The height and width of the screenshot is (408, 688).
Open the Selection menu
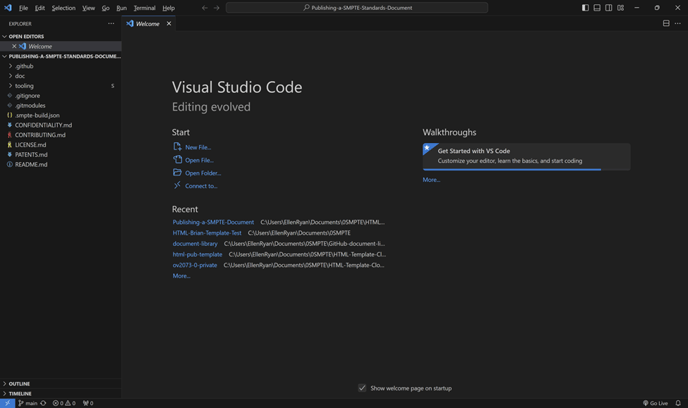tap(63, 8)
